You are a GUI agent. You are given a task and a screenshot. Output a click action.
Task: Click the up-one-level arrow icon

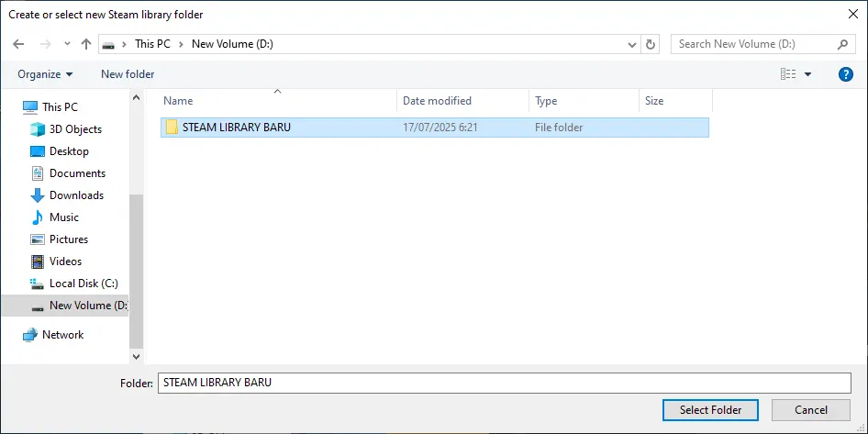[86, 44]
